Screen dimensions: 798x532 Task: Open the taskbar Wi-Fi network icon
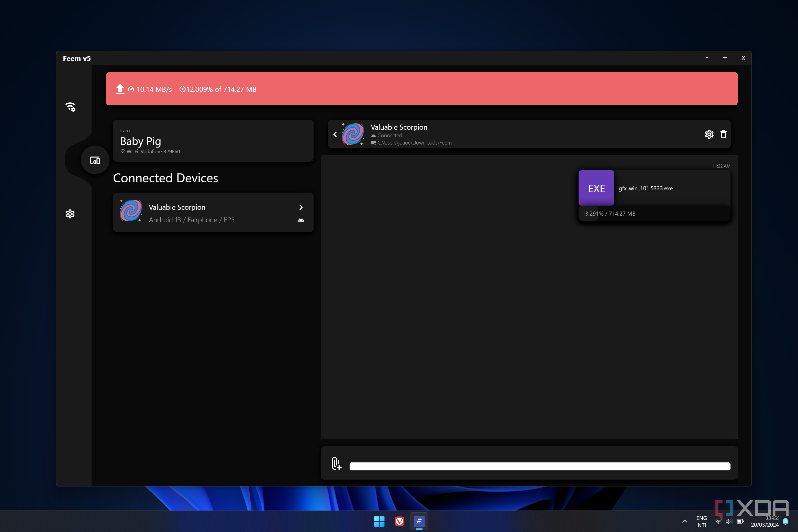tap(718, 522)
